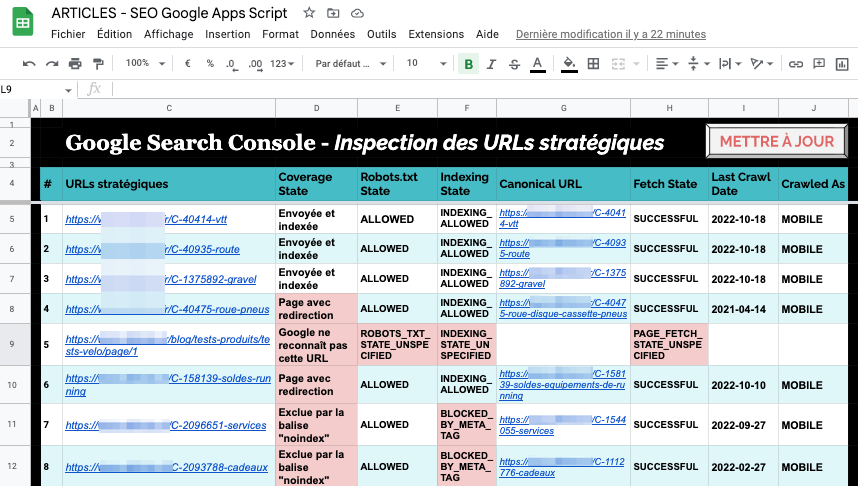Insert a comment
Image resolution: width=858 pixels, height=486 pixels.
[819, 64]
